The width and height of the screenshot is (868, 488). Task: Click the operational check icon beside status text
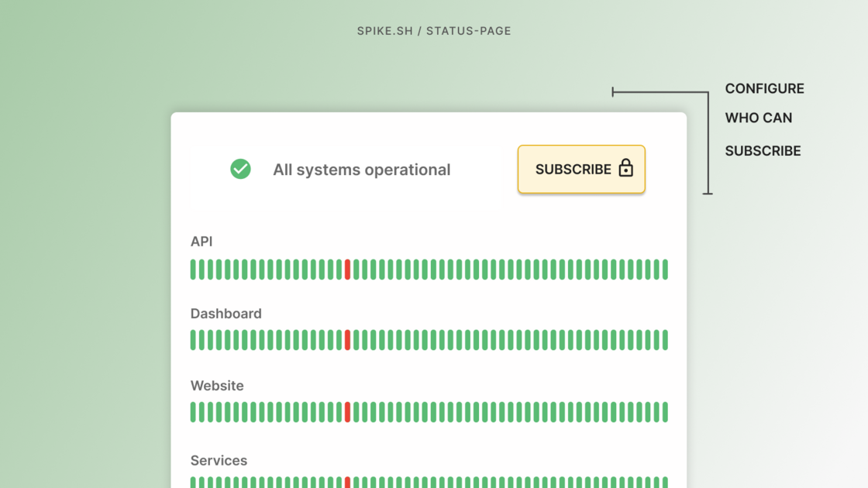coord(240,169)
